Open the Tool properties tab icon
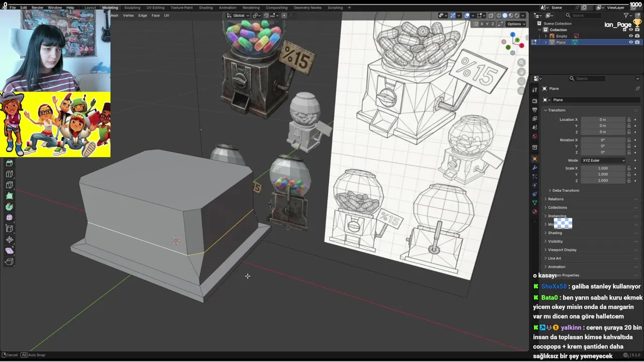 [x=534, y=89]
